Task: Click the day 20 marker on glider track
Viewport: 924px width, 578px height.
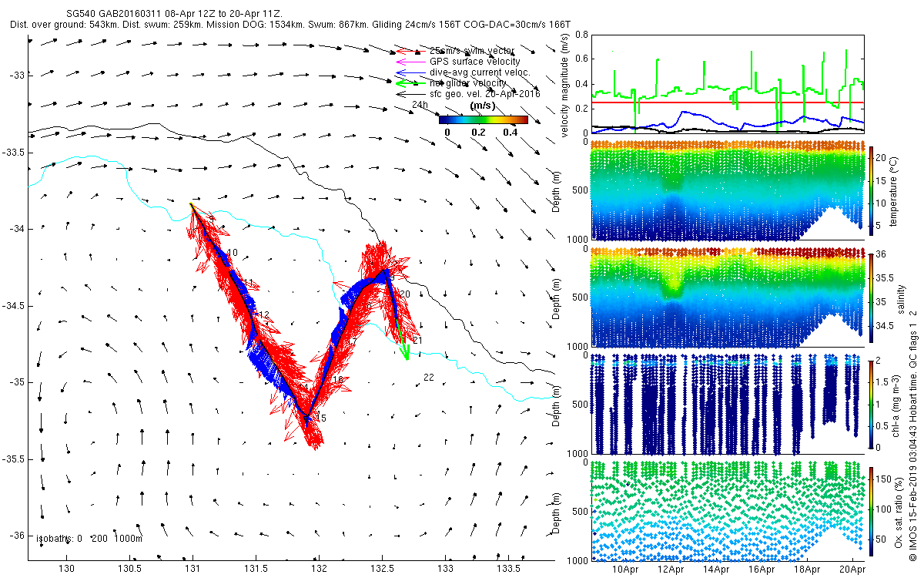Action: (405, 294)
